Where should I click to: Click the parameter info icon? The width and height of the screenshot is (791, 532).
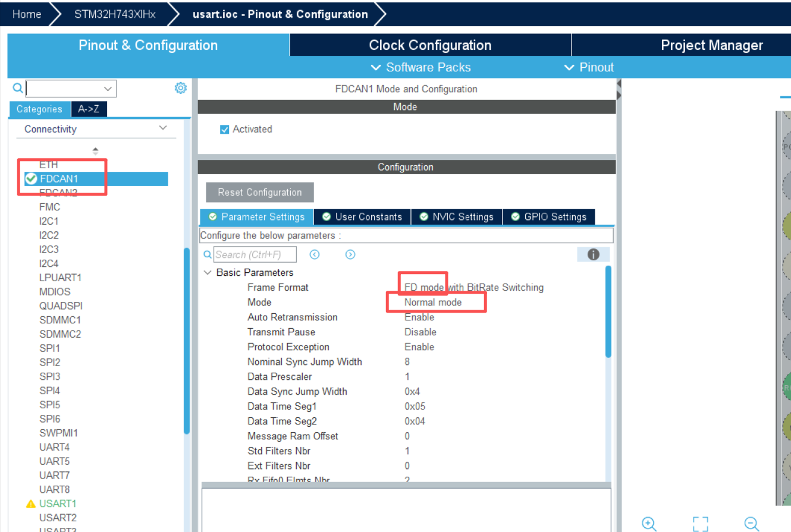coord(593,254)
